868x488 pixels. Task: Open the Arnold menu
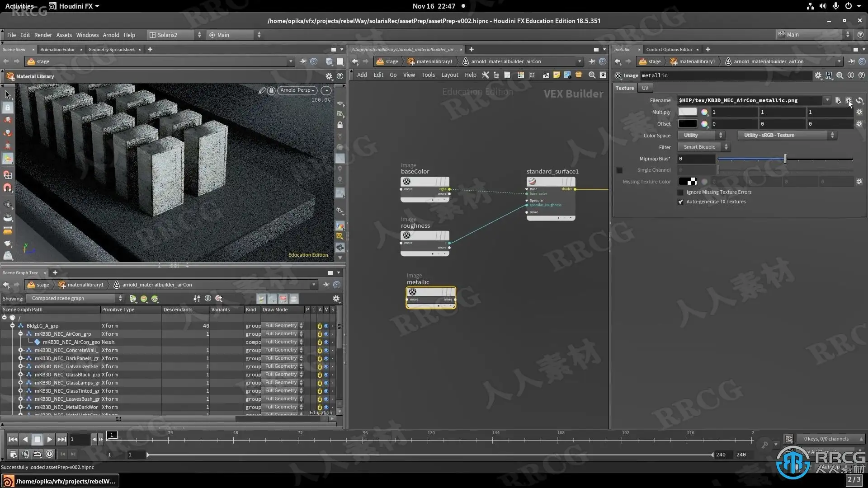point(111,35)
